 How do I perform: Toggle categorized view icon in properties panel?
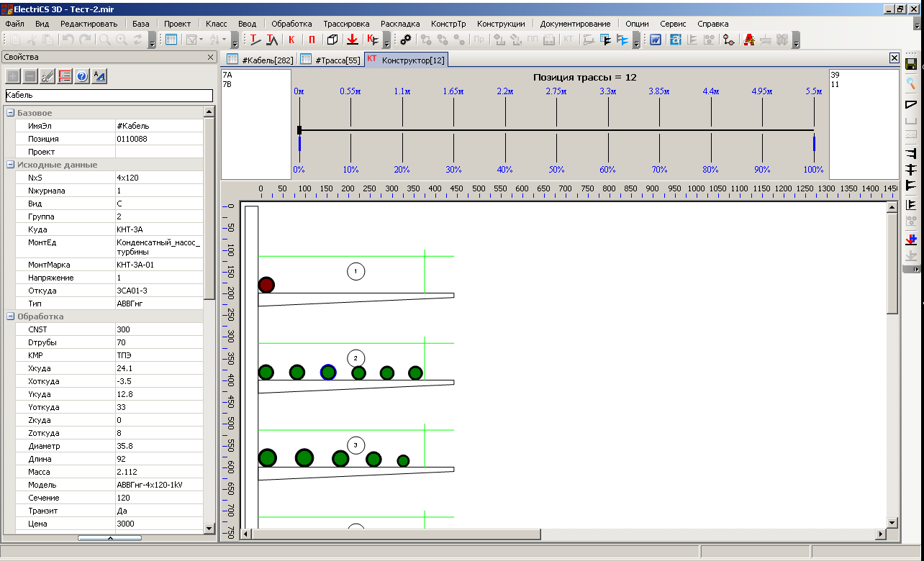(x=65, y=76)
